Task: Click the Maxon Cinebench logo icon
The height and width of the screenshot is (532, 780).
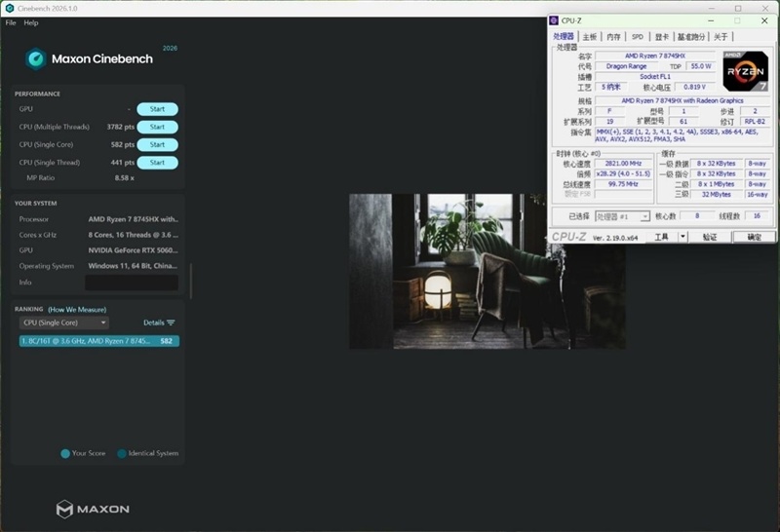Action: [x=36, y=58]
